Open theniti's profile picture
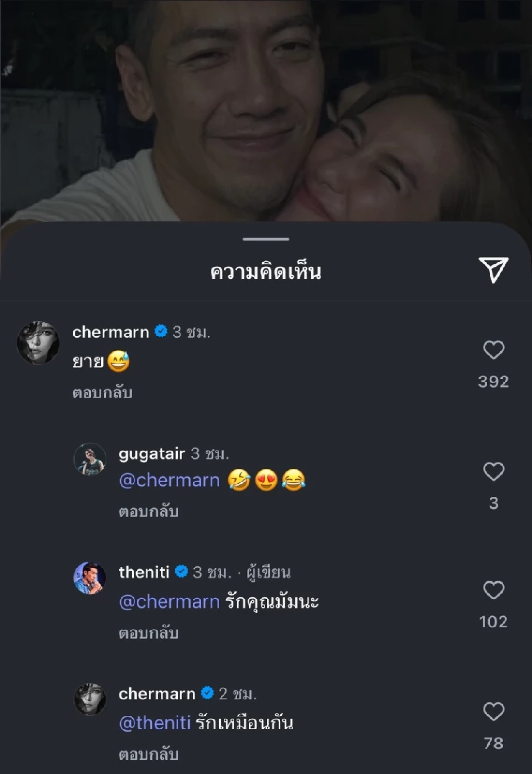The image size is (532, 774). tap(90, 578)
